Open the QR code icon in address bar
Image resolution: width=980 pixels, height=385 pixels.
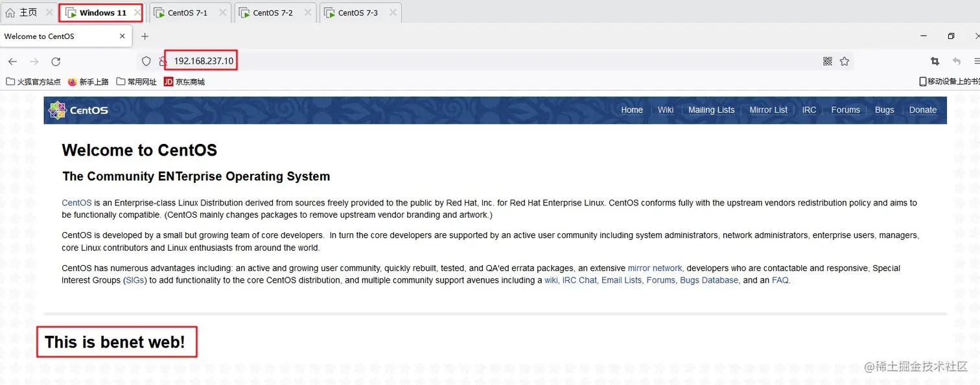pos(828,61)
